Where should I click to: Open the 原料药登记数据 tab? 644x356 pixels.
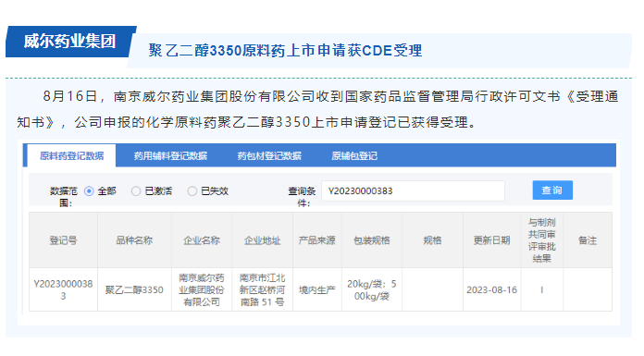click(x=71, y=155)
